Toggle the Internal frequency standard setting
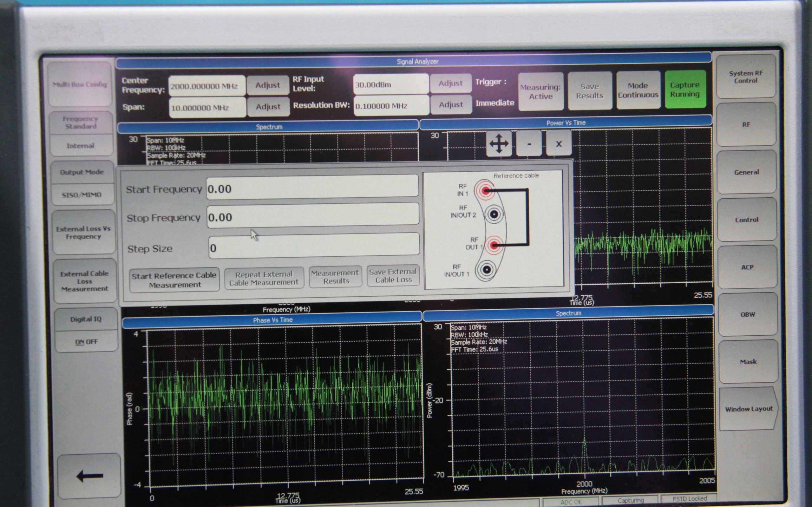812x507 pixels. (x=80, y=146)
